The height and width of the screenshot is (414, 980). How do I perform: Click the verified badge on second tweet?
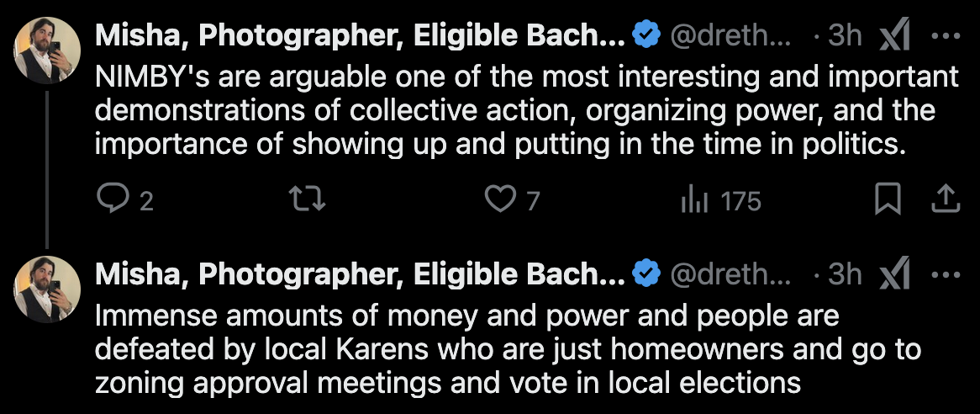645,273
